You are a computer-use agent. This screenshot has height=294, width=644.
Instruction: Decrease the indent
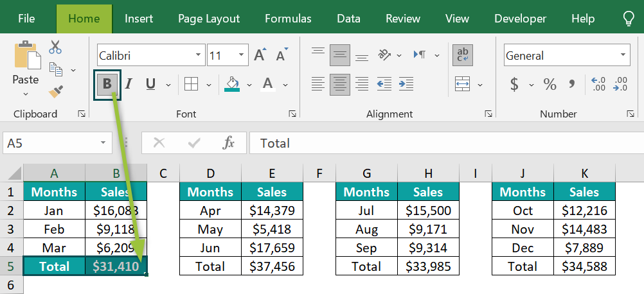click(384, 84)
